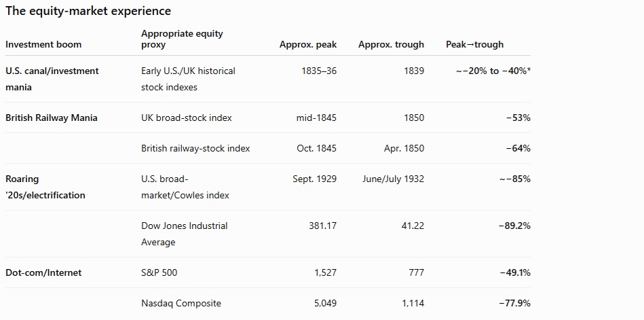
Task: Select the 'Nasdaq Composite' cell
Action: click(181, 303)
